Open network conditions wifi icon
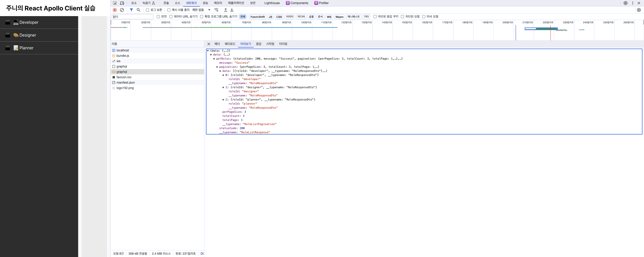Image resolution: width=644 pixels, height=257 pixels. pyautogui.click(x=216, y=10)
